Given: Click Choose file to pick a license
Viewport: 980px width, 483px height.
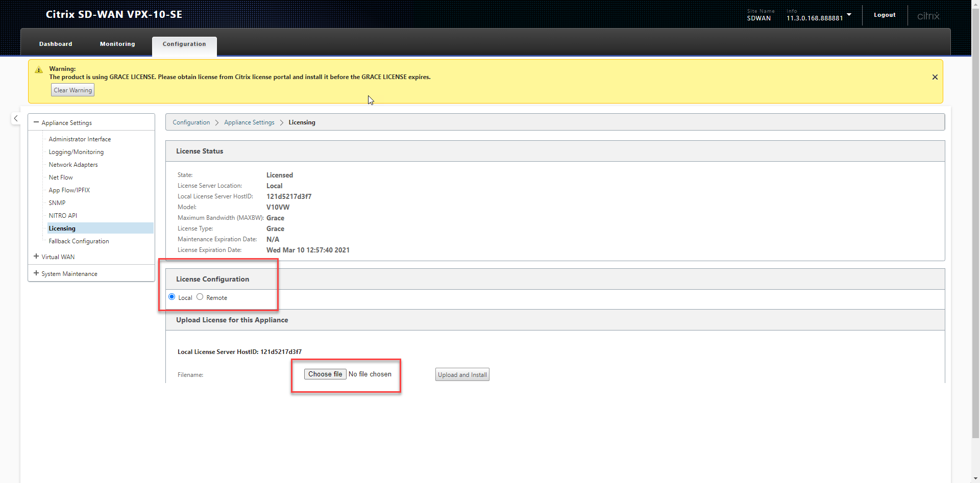Looking at the screenshot, I should pos(325,374).
